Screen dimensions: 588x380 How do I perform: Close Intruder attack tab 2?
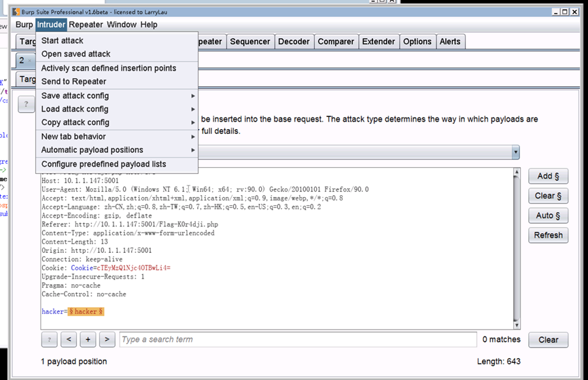[x=30, y=61]
